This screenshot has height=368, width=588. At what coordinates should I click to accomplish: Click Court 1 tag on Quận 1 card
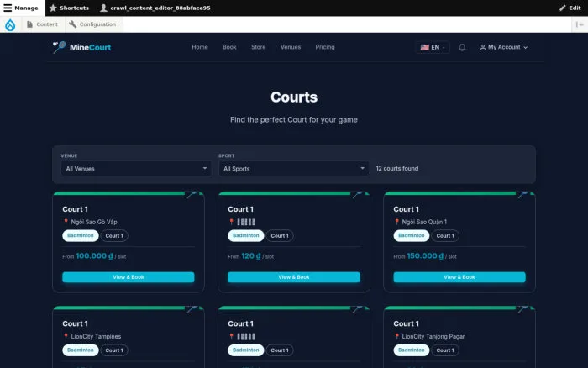click(x=445, y=235)
